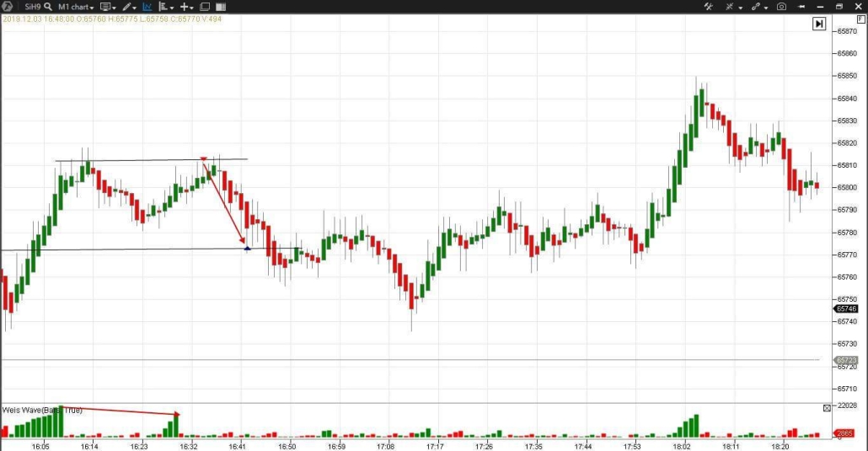Minimize the chart window

[x=821, y=7]
